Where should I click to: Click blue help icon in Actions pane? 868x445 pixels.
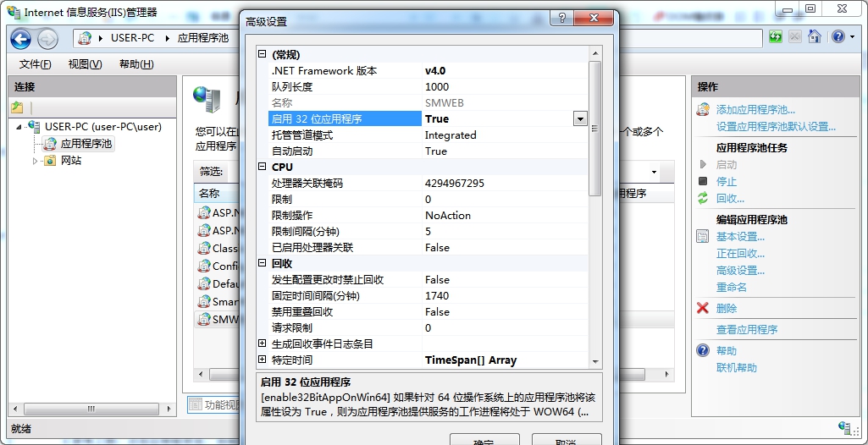[703, 350]
